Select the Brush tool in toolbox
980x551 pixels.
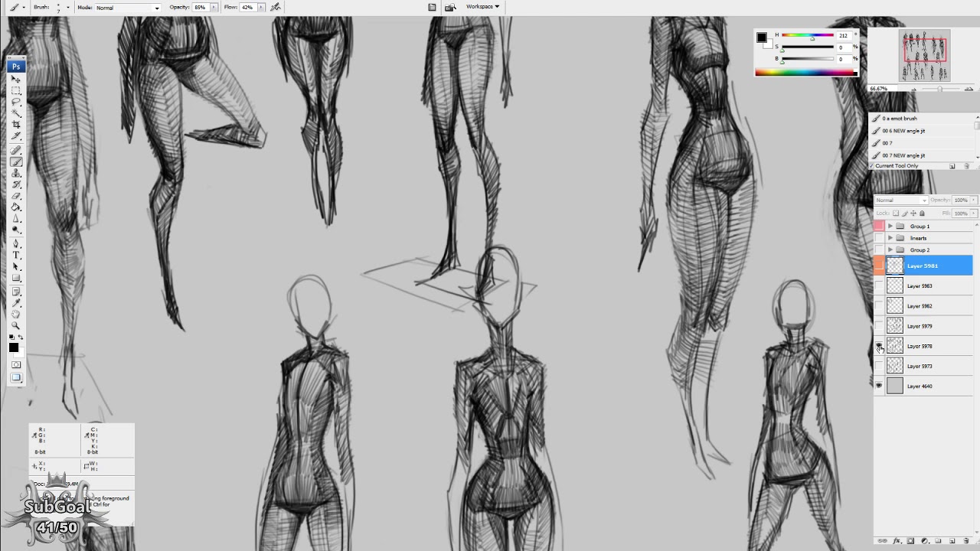pos(15,161)
